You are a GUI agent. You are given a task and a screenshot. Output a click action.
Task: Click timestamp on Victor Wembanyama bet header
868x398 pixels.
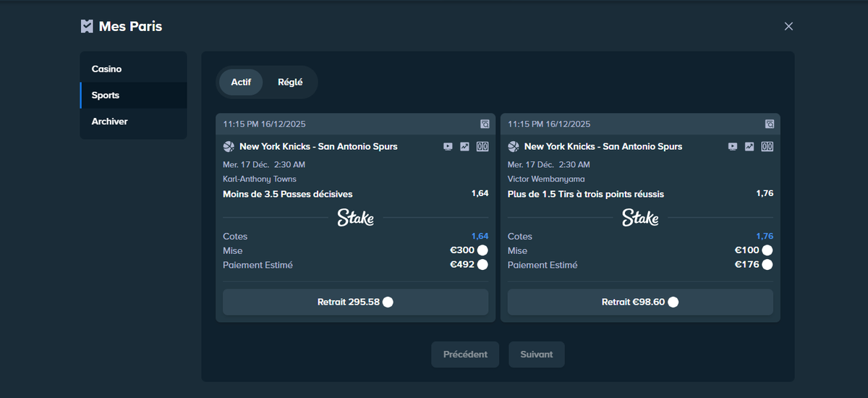pyautogui.click(x=549, y=124)
